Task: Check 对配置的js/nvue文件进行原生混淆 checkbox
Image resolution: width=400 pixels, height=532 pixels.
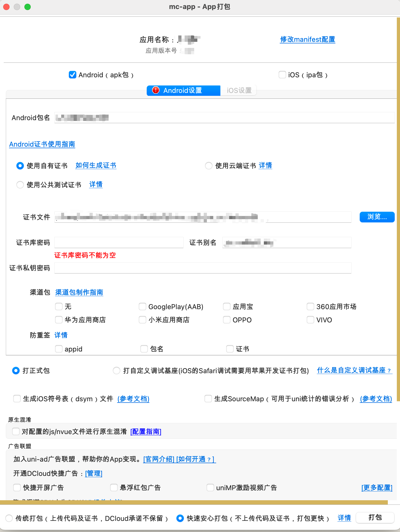Action: click(x=16, y=431)
